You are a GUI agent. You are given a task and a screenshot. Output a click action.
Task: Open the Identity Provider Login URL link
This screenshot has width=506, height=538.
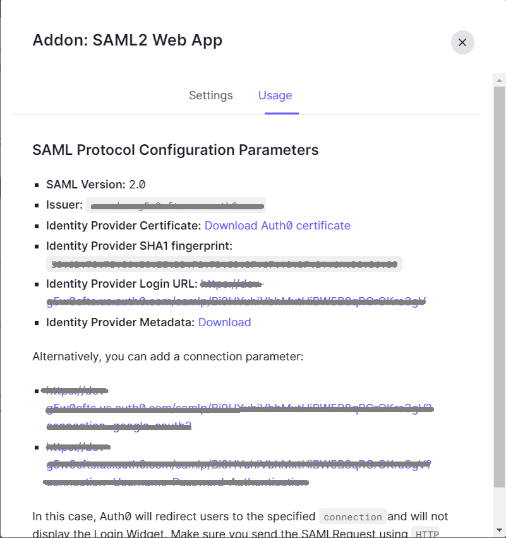point(236,293)
